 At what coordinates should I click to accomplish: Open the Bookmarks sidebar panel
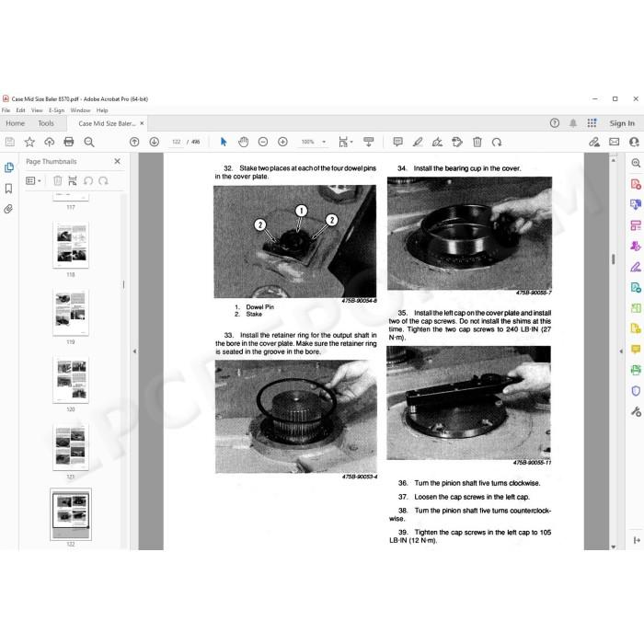click(x=8, y=189)
